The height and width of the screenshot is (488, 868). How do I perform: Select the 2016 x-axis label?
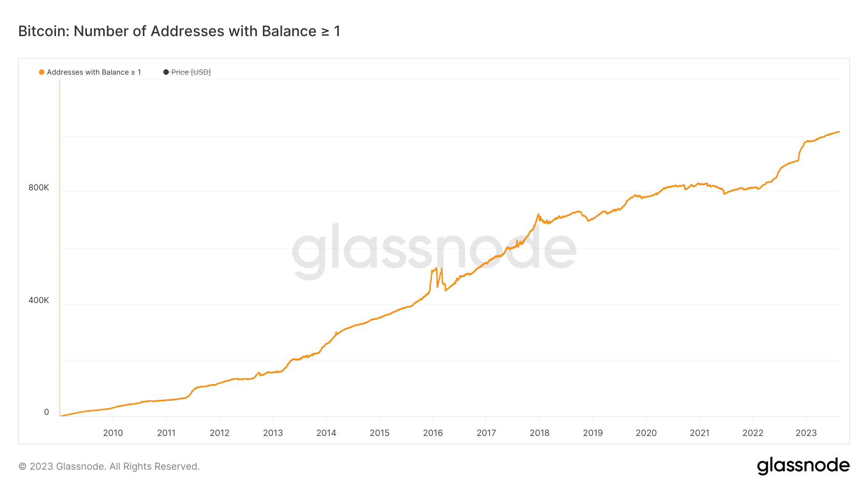point(433,433)
